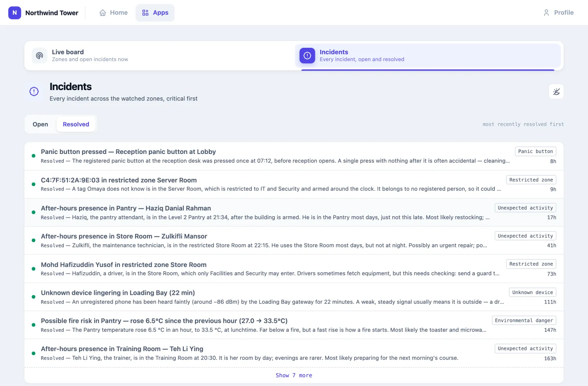Viewport: 588px width, 386px height.
Task: Click the Home house icon
Action: coord(103,13)
